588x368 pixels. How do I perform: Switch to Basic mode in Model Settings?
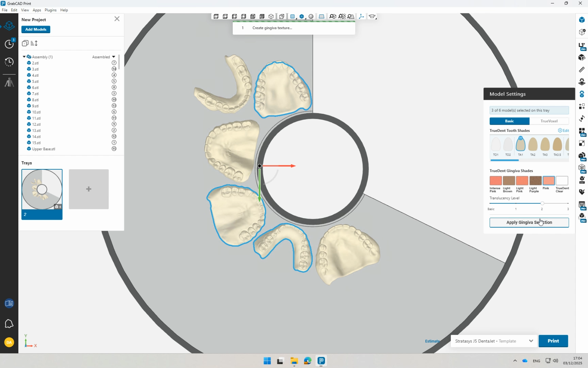509,121
